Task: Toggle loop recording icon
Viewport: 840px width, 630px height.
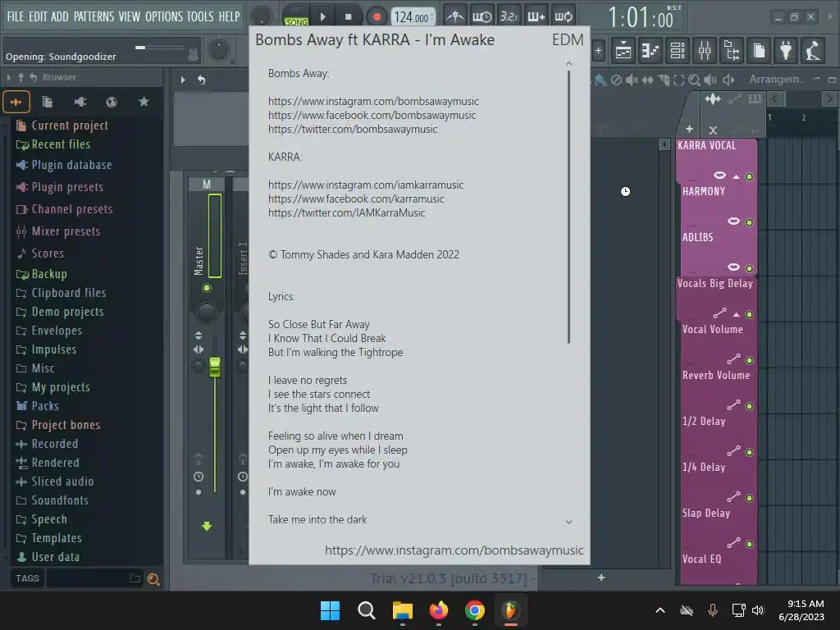Action: pos(563,16)
